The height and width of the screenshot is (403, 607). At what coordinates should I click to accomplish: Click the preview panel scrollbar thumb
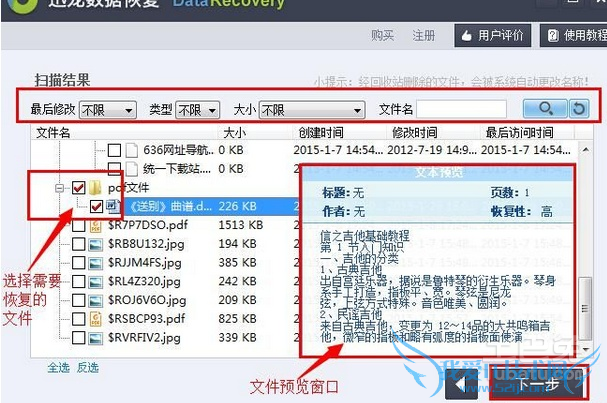(585, 308)
